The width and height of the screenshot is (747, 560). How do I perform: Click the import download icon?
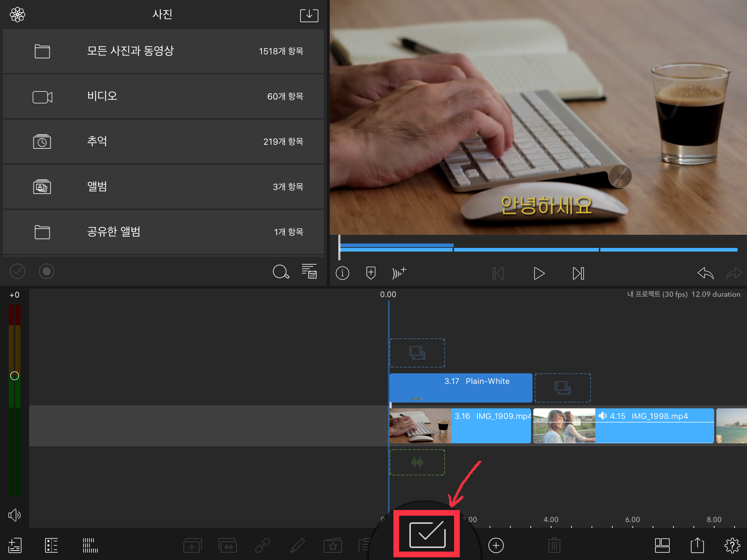pos(309,15)
